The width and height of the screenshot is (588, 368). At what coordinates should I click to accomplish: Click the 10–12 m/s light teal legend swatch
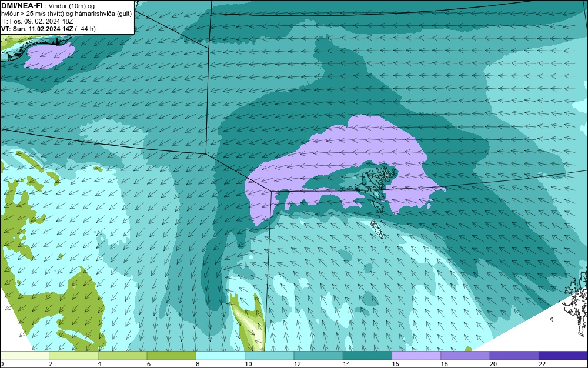[x=269, y=356]
